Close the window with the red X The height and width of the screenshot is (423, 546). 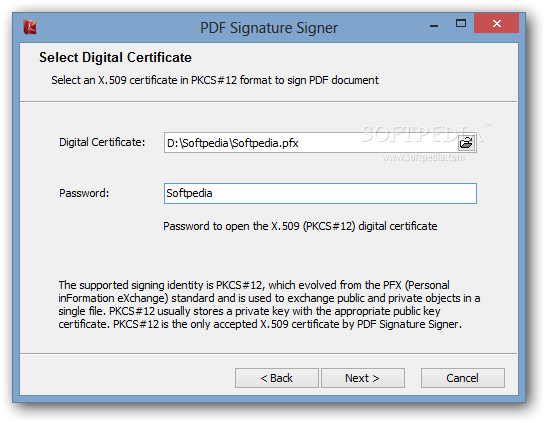(496, 23)
